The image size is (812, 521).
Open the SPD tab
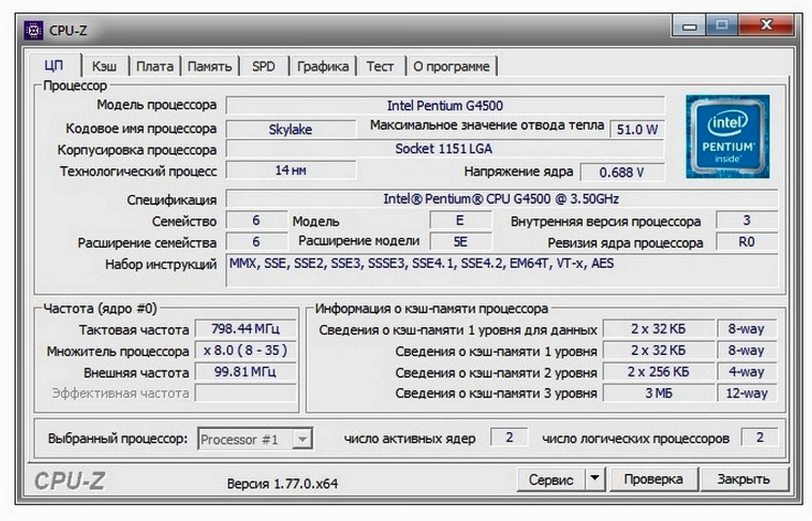coord(263,66)
